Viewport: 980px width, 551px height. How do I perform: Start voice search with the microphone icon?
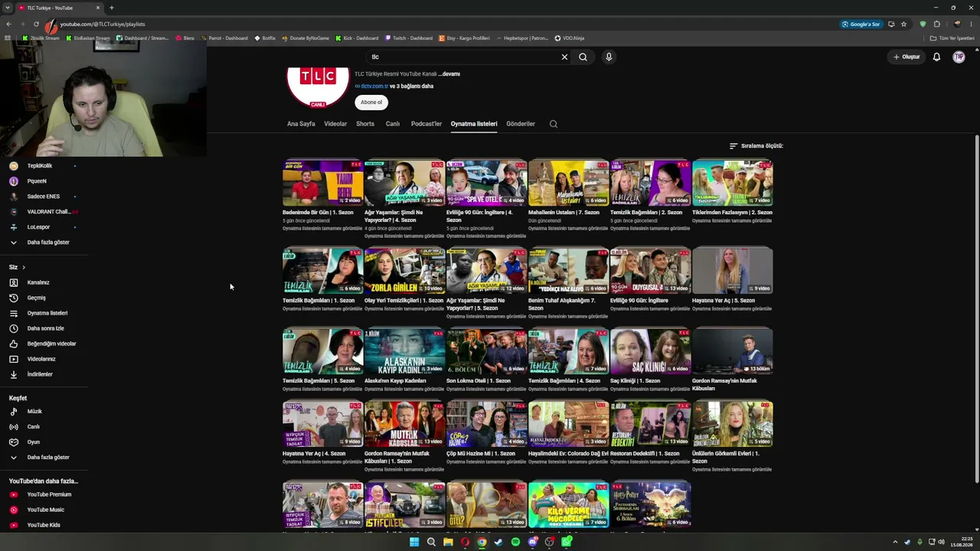[609, 57]
